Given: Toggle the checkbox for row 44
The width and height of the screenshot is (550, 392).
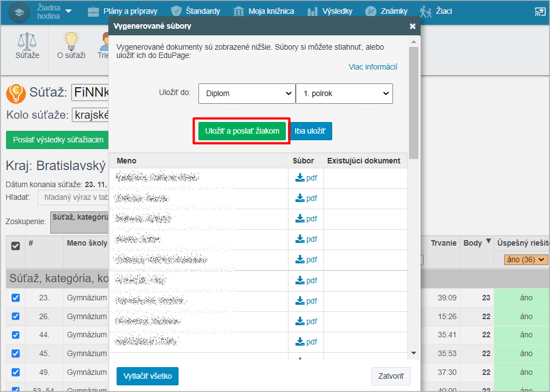Looking at the screenshot, I should 15,335.
